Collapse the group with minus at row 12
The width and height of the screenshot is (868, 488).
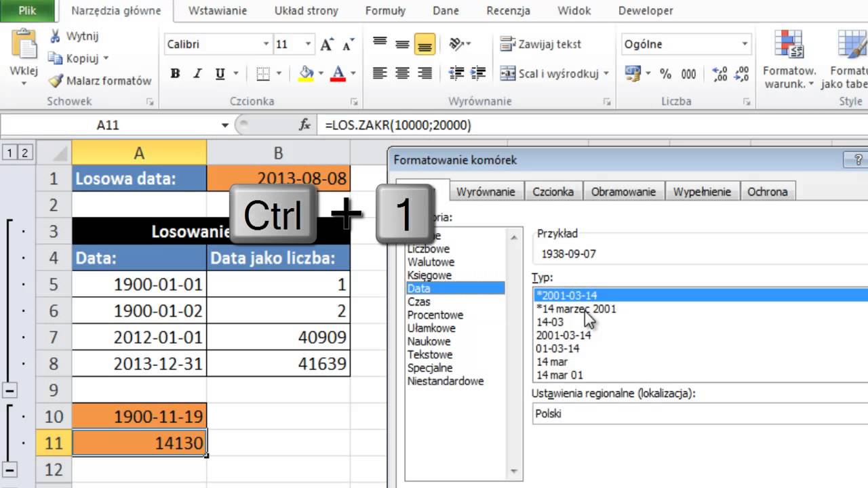9,469
